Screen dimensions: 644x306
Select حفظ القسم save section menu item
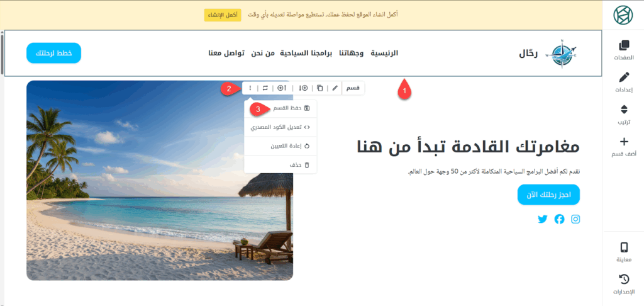tap(280, 108)
